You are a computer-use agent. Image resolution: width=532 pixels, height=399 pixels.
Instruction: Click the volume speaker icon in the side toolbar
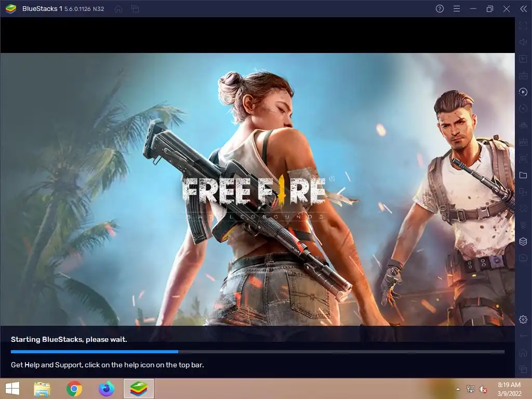[523, 42]
